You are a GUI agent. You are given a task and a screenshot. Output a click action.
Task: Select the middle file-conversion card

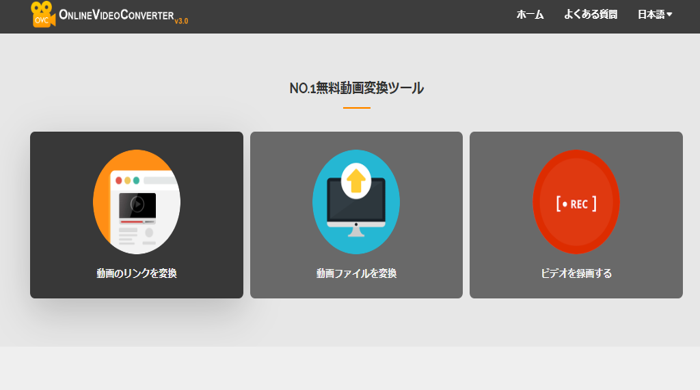(x=356, y=215)
